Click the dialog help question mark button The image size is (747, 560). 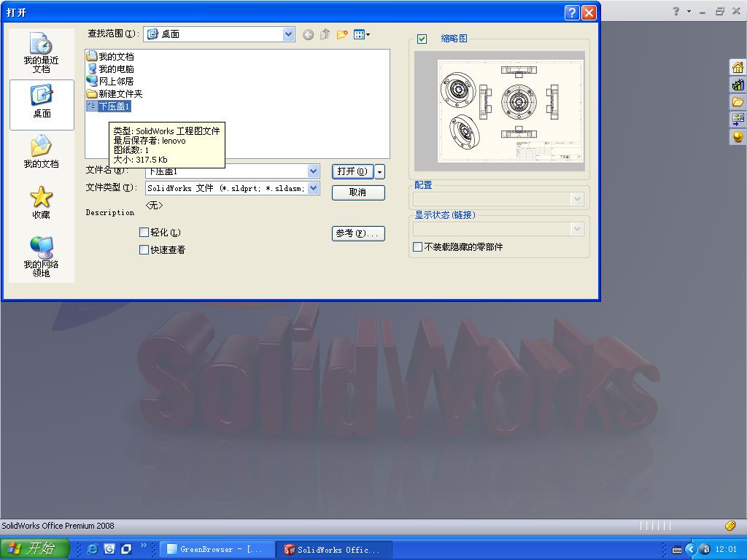572,12
